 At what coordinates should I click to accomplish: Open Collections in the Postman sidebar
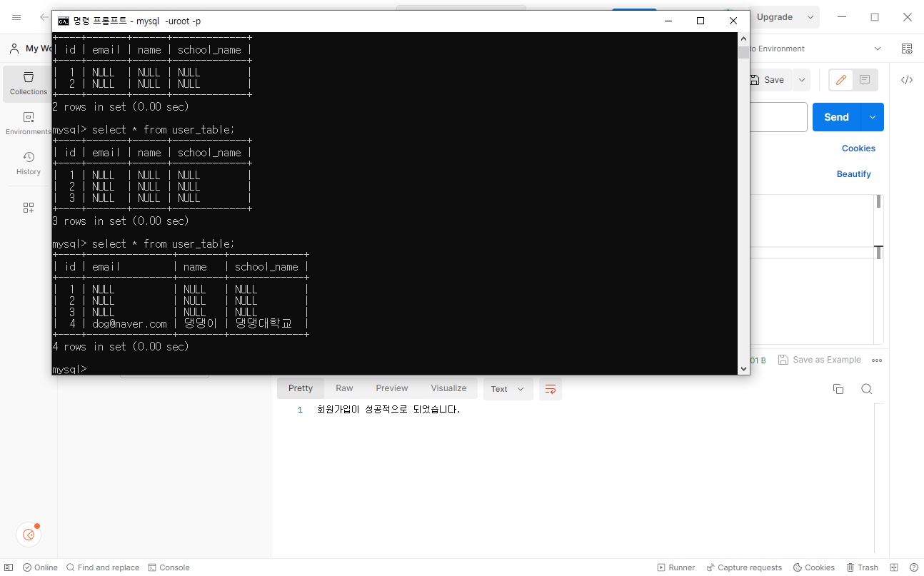coord(29,84)
